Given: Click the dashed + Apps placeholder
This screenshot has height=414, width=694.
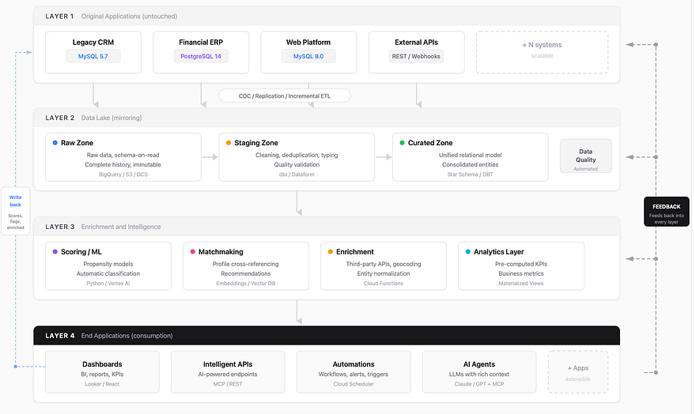Looking at the screenshot, I should [578, 371].
